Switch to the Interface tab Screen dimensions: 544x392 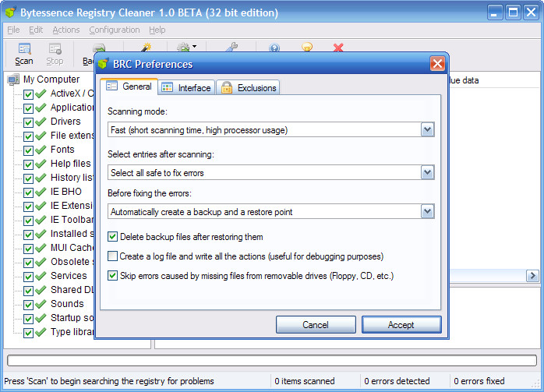pos(186,88)
